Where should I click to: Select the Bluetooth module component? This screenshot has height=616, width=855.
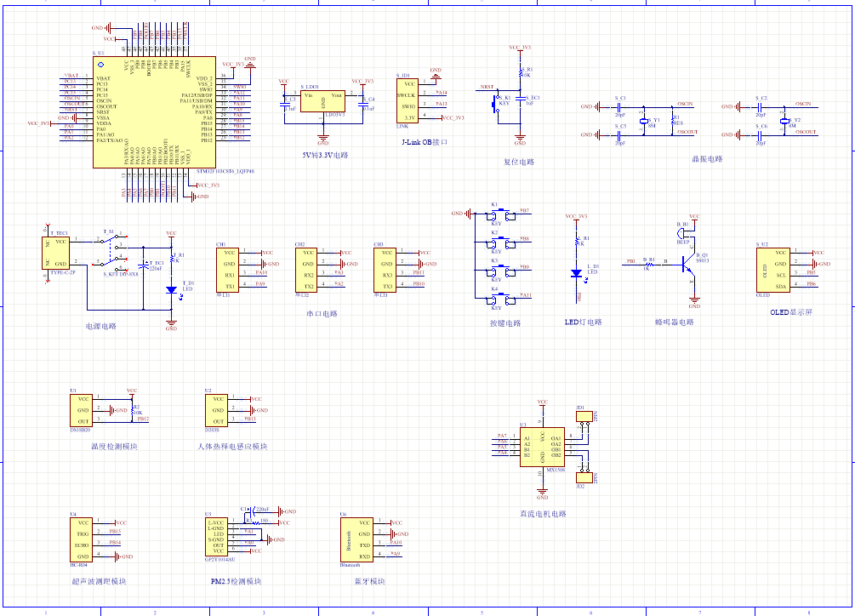point(355,539)
